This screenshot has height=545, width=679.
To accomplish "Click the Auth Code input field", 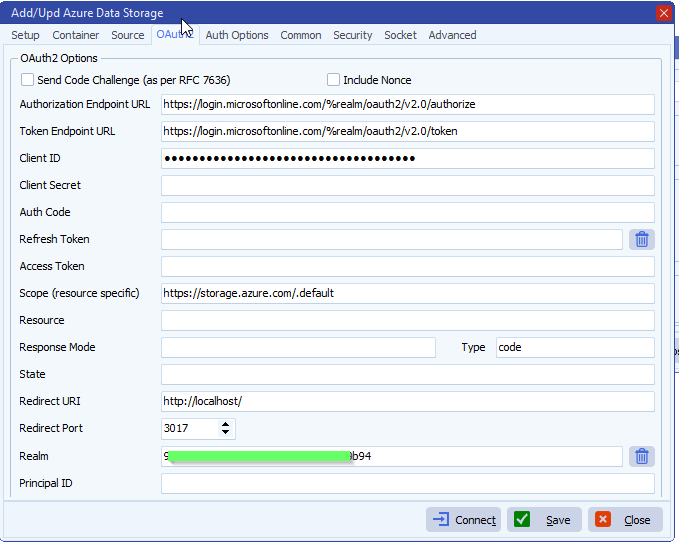I will click(407, 212).
